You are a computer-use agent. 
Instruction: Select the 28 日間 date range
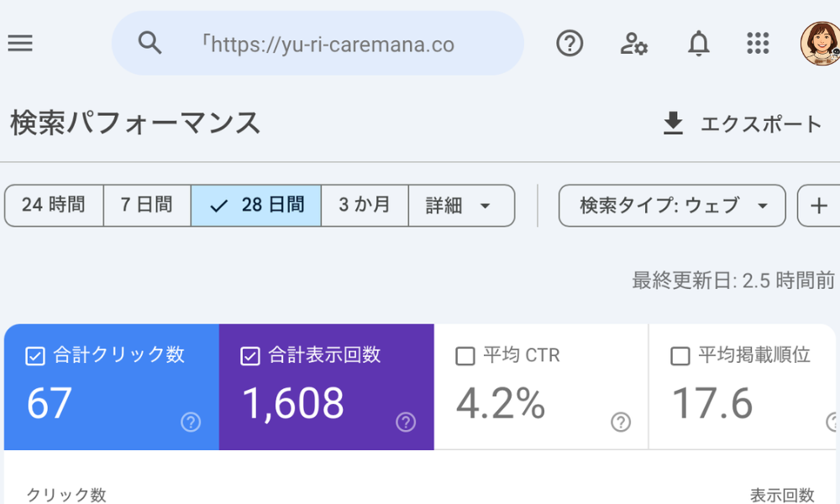(x=256, y=206)
